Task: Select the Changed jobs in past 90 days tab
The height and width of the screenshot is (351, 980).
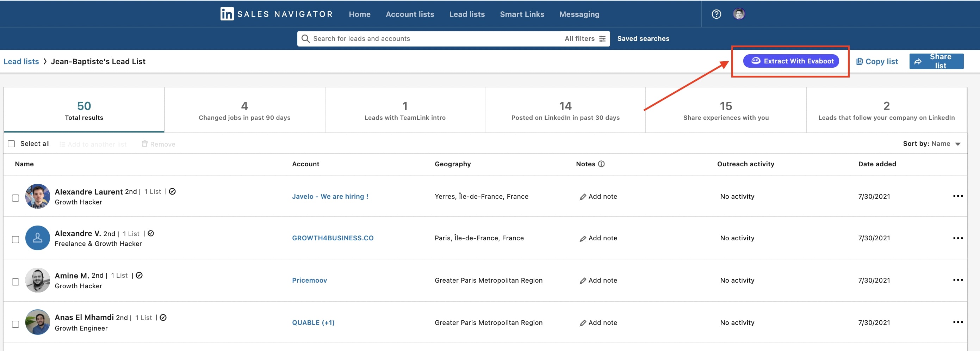Action: point(244,110)
